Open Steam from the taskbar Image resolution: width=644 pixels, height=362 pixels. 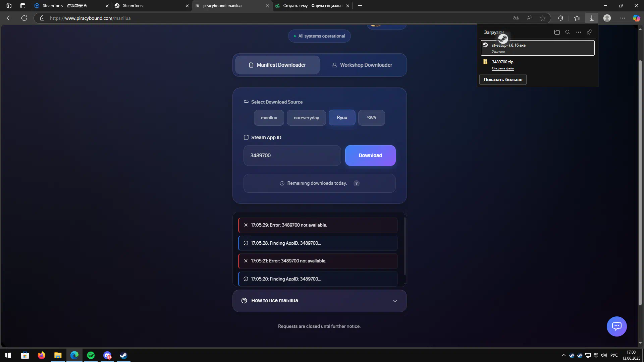[x=123, y=355]
